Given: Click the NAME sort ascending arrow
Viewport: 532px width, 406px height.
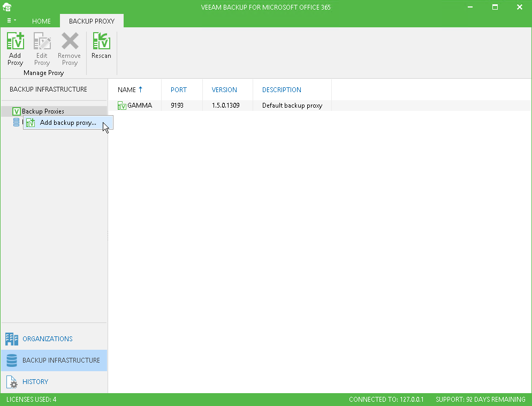Looking at the screenshot, I should click(140, 89).
